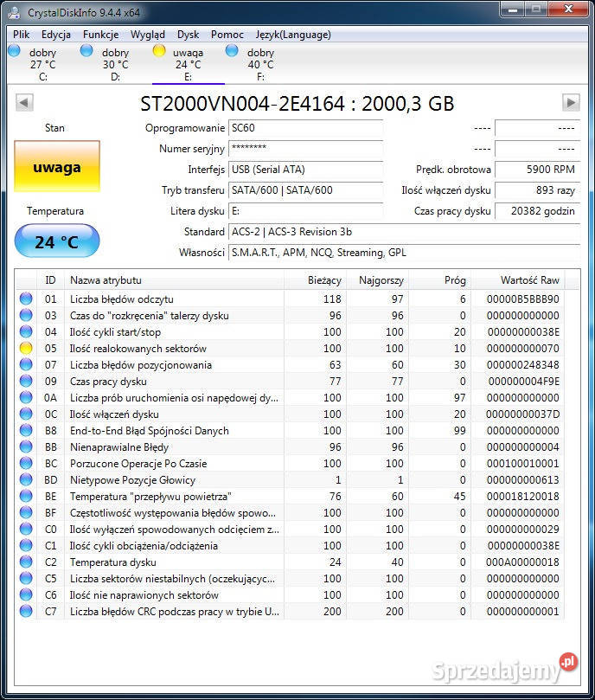This screenshot has height=700, width=595.
Task: Select drive E: yellow caution icon
Action: [159, 51]
